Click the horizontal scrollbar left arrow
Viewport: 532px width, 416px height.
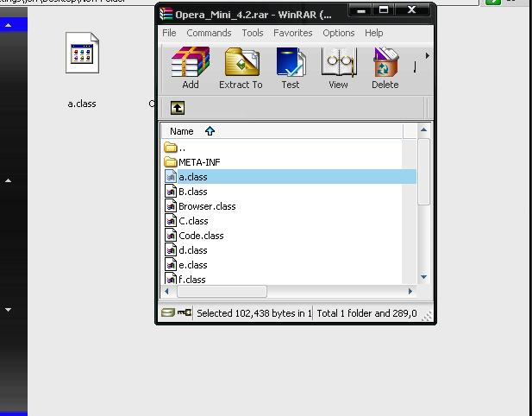coord(166,291)
